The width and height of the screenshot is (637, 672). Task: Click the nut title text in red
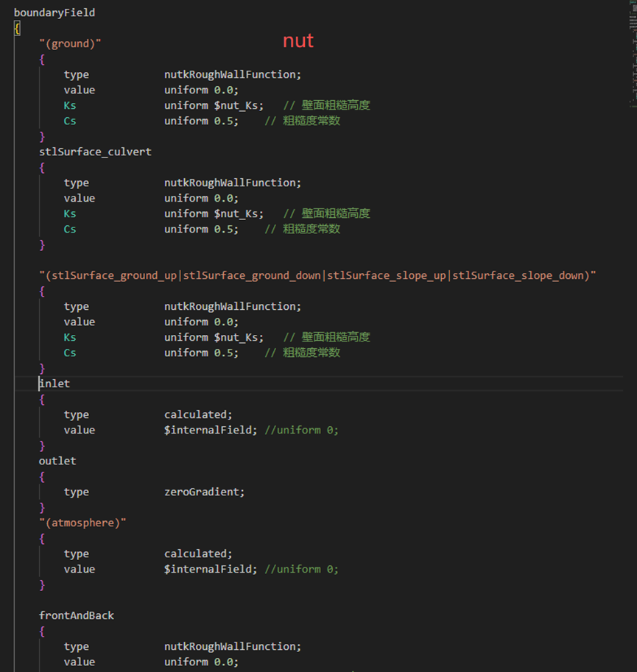[x=298, y=40]
